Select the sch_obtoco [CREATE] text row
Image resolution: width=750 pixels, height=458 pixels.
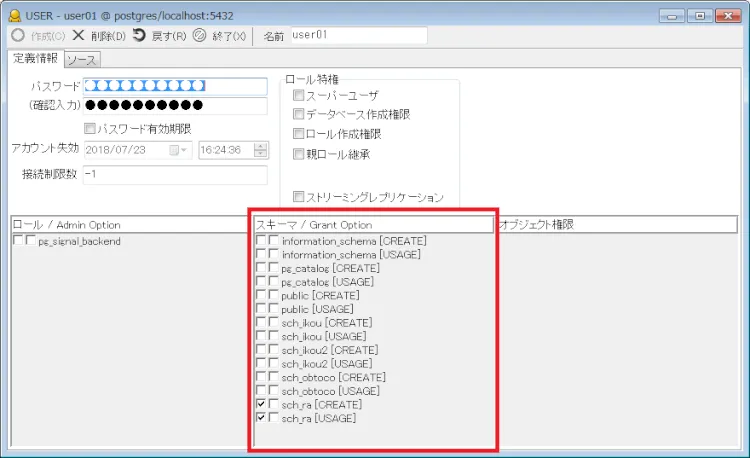click(333, 377)
